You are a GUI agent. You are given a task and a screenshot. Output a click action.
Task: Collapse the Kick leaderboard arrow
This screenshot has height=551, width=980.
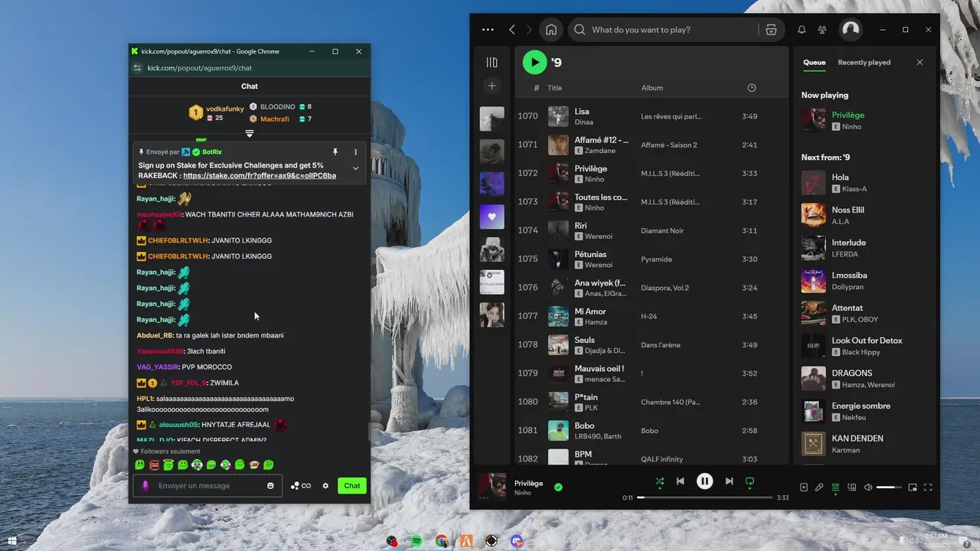click(x=249, y=133)
